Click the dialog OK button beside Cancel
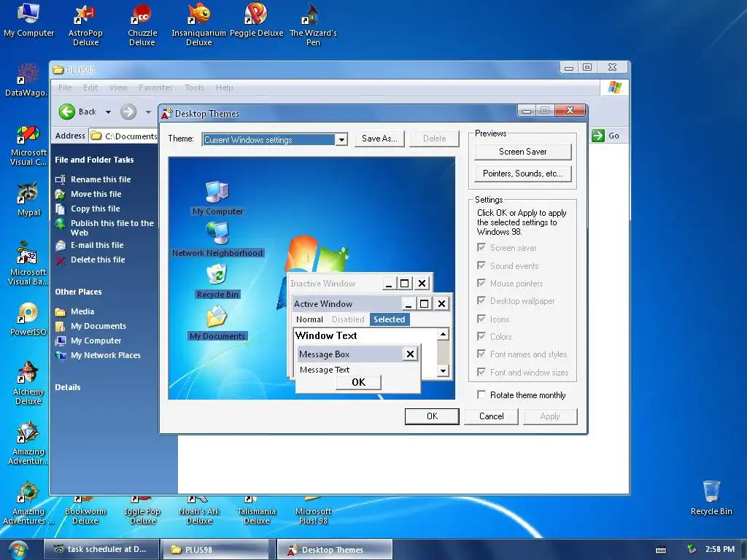The image size is (747, 560). 432,416
